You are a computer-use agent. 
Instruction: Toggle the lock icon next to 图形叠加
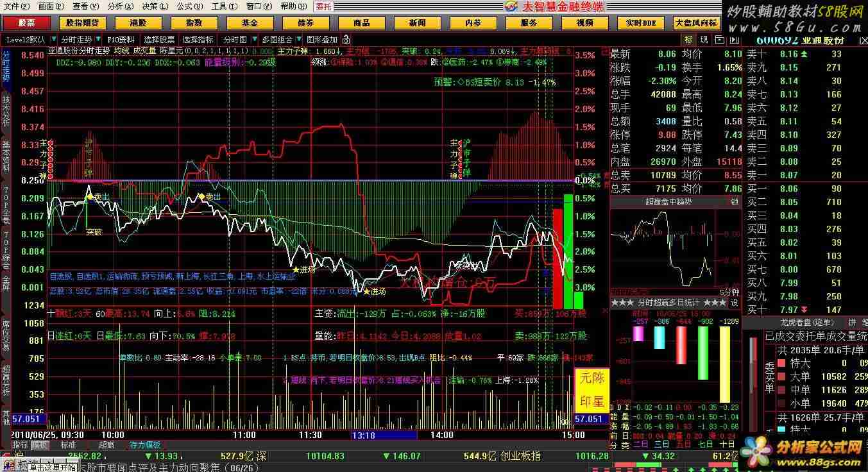tap(346, 40)
